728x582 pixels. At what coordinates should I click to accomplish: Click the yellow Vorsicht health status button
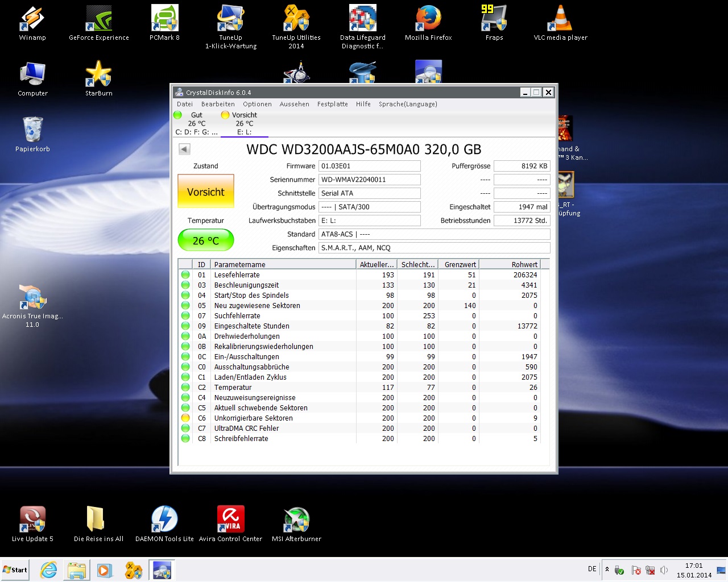206,192
